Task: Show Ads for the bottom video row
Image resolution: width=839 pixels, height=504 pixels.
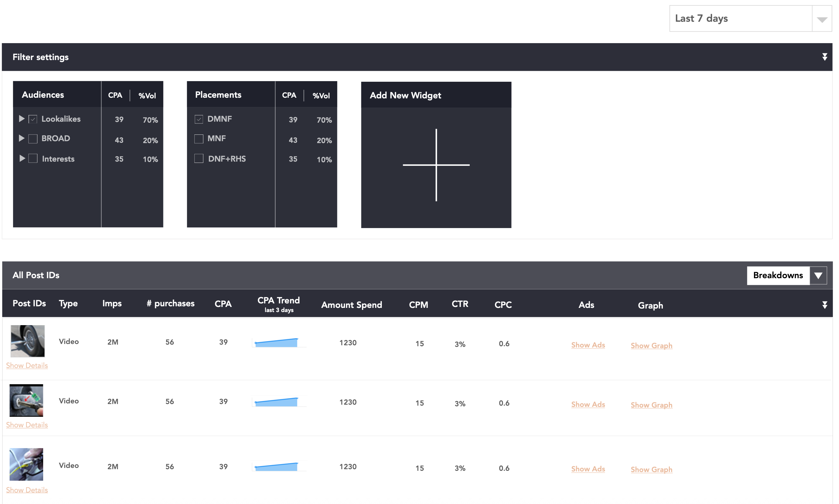Action: (588, 469)
